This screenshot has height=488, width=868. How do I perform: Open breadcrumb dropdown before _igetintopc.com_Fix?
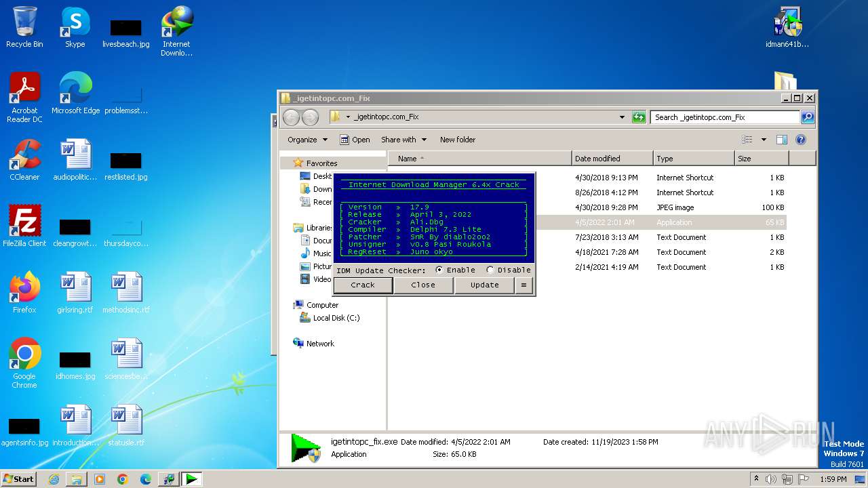pos(348,117)
